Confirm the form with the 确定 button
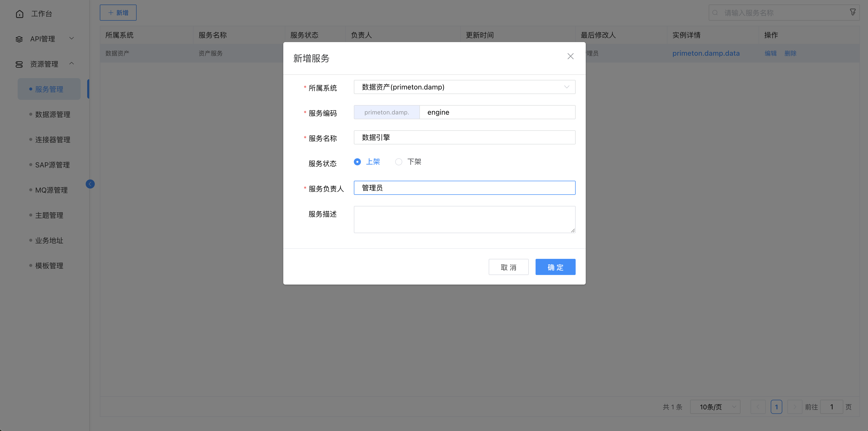 click(x=555, y=267)
